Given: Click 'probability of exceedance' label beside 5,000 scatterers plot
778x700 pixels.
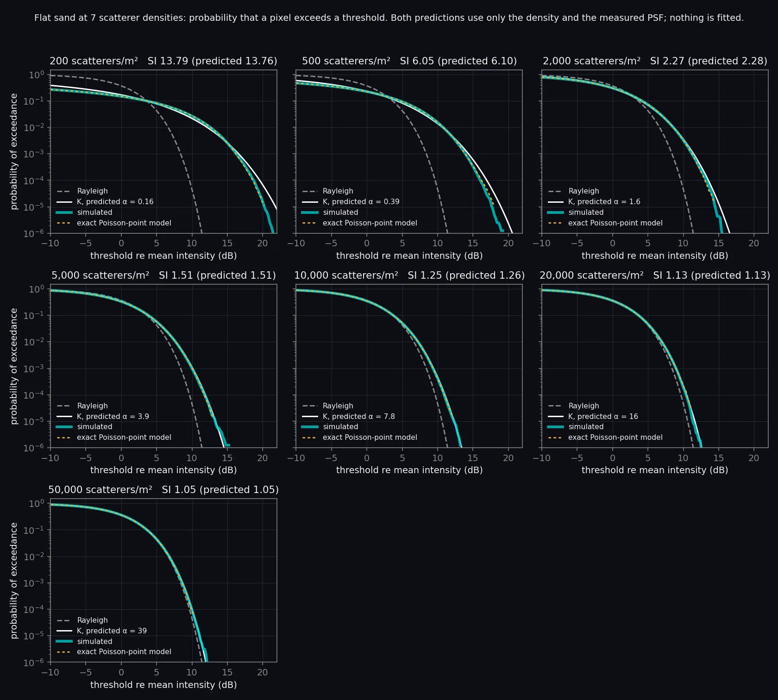Looking at the screenshot, I should (x=14, y=366).
